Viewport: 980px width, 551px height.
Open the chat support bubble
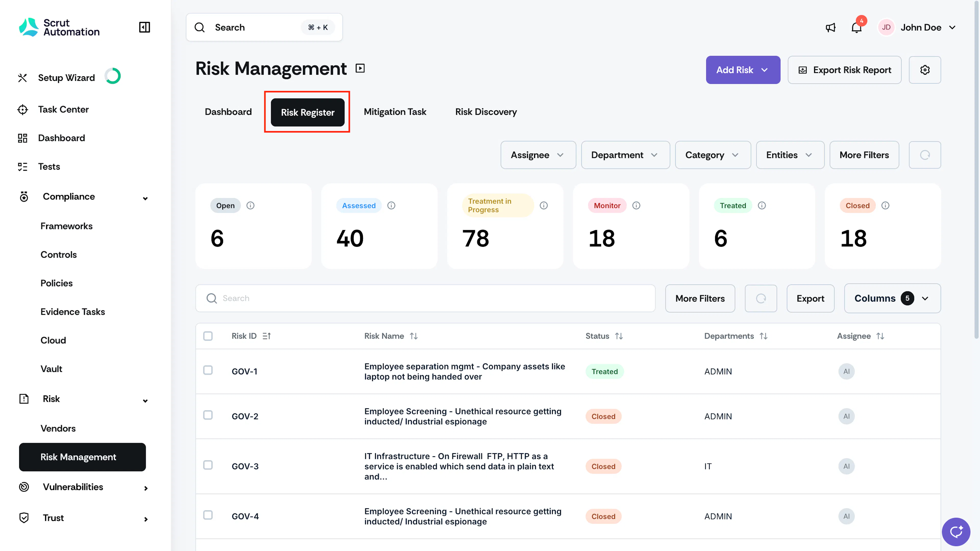click(x=956, y=532)
